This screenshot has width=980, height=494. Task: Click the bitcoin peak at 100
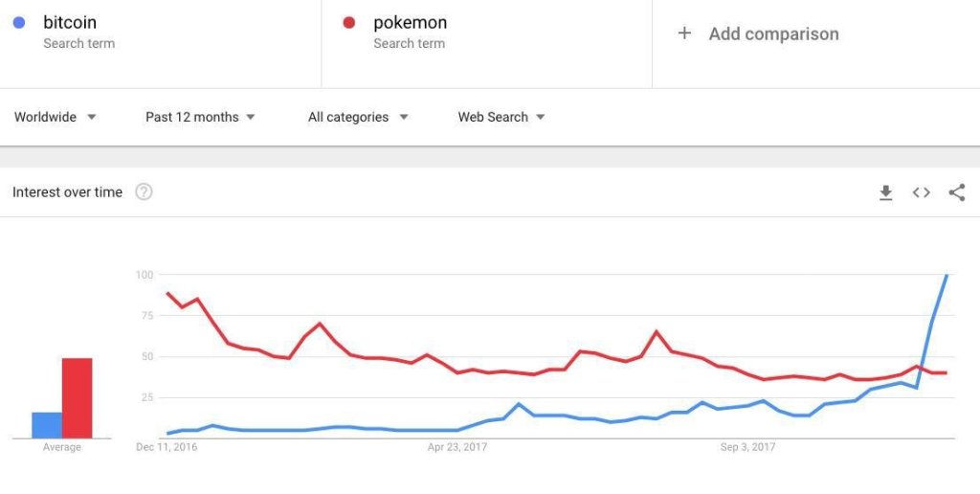[947, 276]
